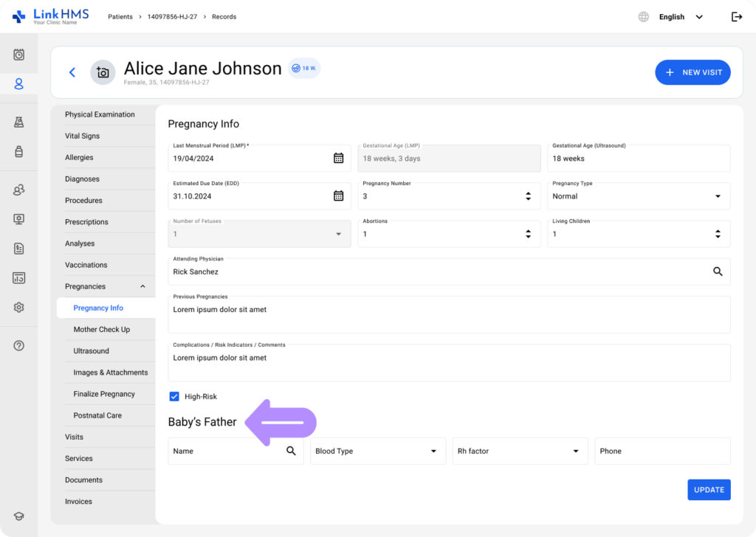Upload patient photo via camera icon
The width and height of the screenshot is (756, 537).
pyautogui.click(x=103, y=72)
